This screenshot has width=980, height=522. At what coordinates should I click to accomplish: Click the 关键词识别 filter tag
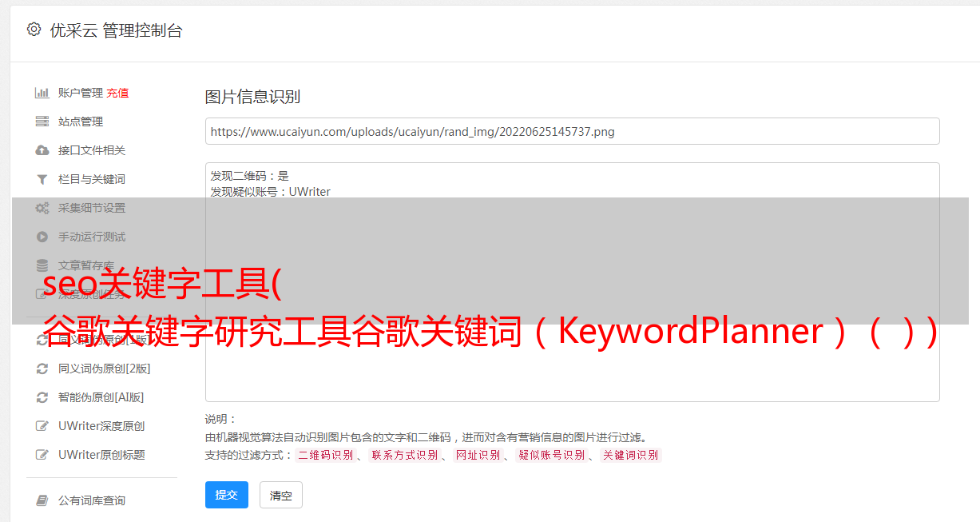(631, 455)
